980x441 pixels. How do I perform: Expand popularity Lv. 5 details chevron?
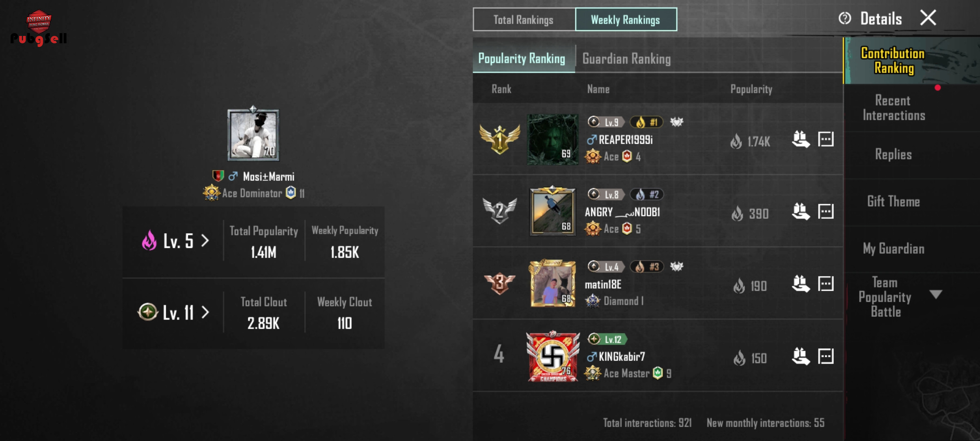205,241
